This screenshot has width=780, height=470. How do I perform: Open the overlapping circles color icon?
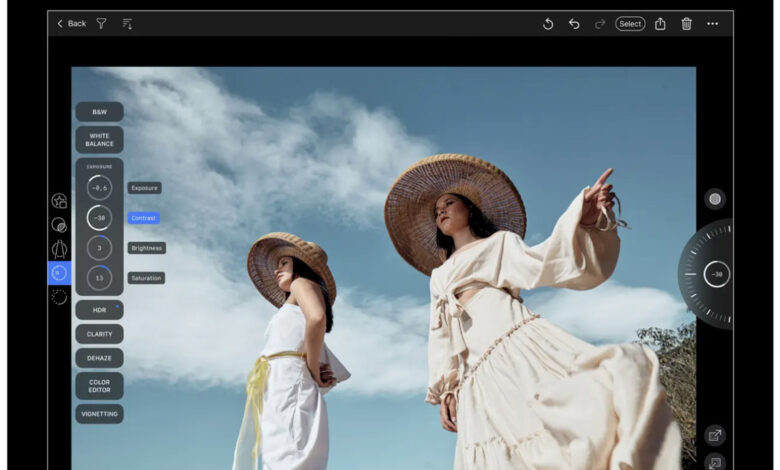point(59,225)
